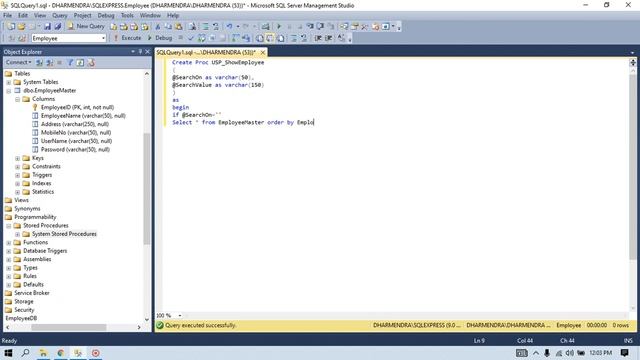This screenshot has width=640, height=360.
Task: Open the Chrome taskbar icon
Action: [x=60, y=353]
